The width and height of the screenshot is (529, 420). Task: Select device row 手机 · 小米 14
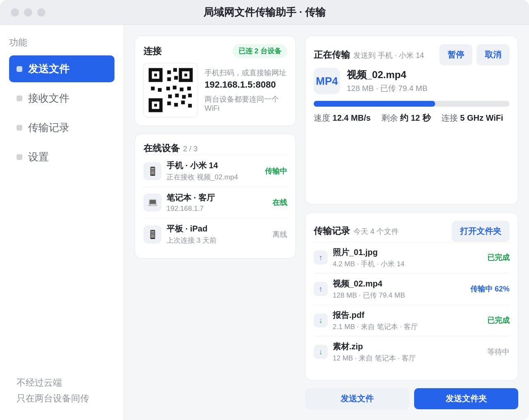215,171
